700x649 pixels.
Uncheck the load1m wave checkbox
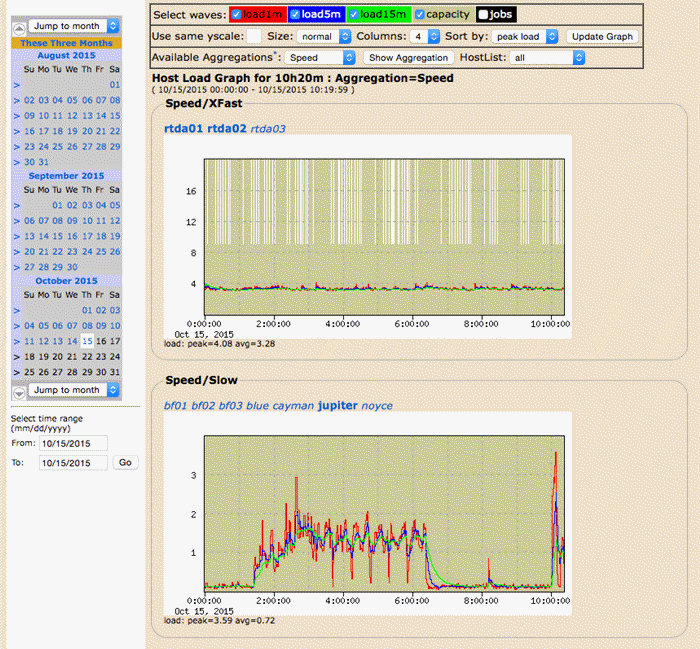pos(236,15)
